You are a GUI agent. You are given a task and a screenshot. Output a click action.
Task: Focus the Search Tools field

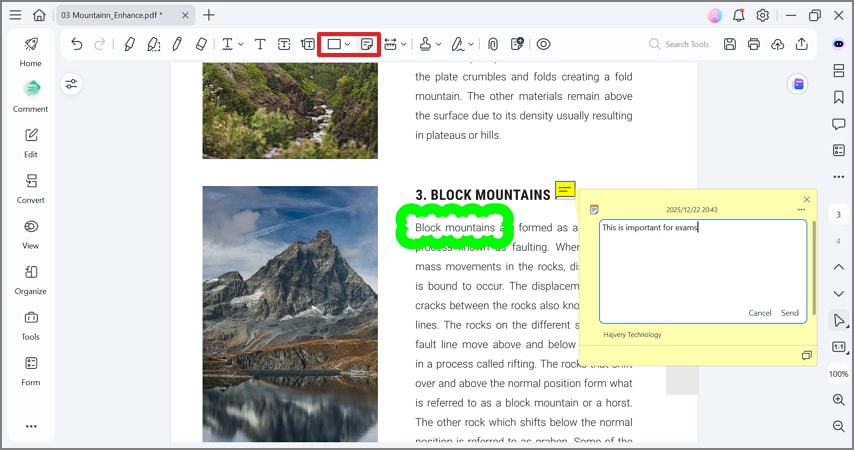click(679, 44)
